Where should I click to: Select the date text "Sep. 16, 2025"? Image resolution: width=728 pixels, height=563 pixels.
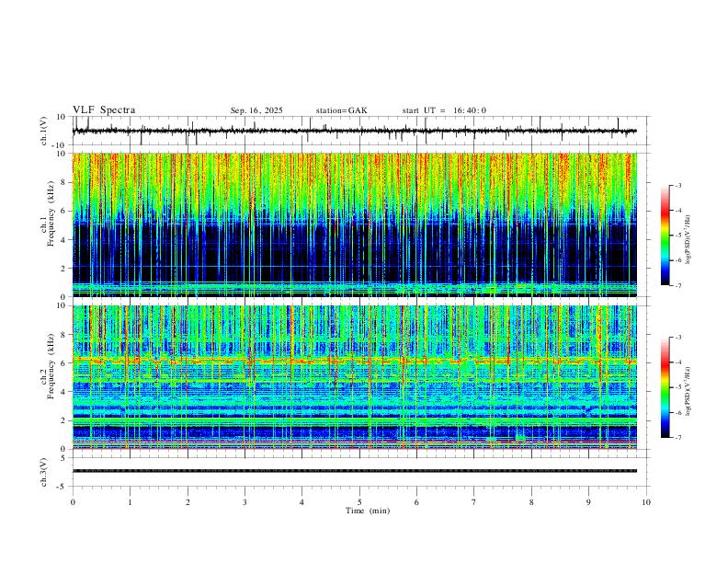[256, 110]
